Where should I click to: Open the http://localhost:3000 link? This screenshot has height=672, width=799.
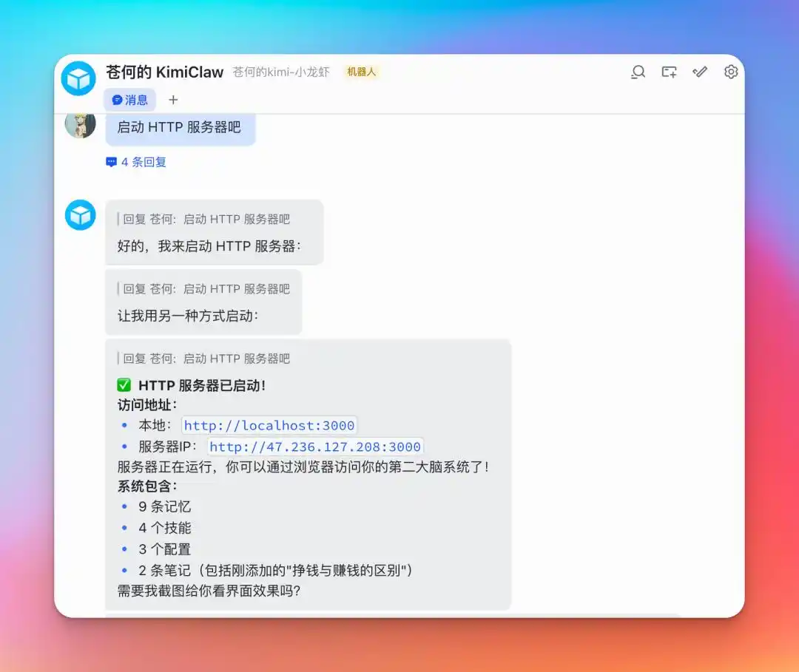pyautogui.click(x=269, y=425)
